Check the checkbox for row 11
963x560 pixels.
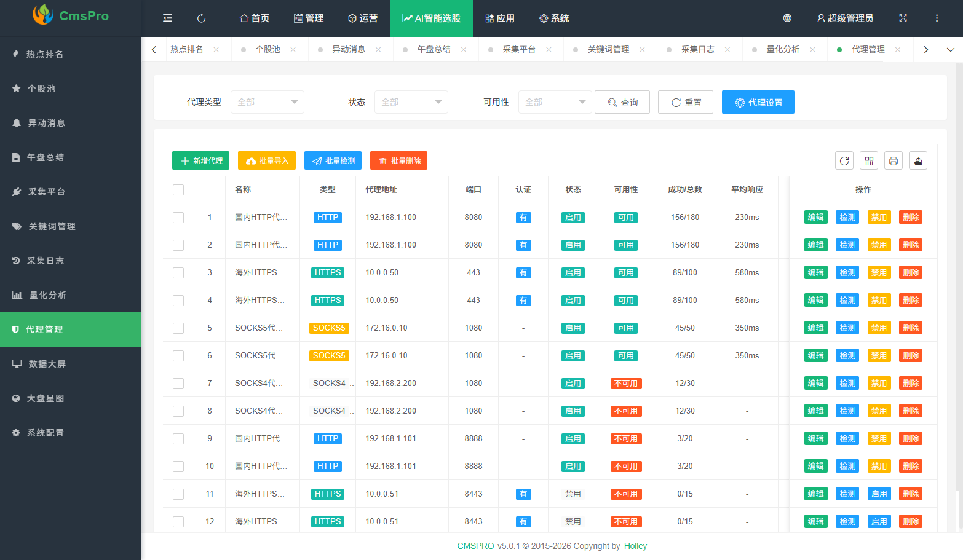[x=178, y=494]
